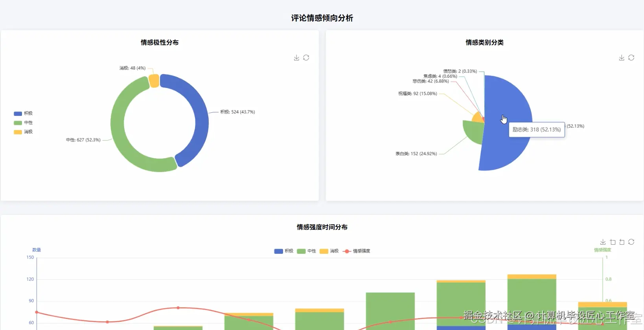Image resolution: width=644 pixels, height=330 pixels.
Task: Click the zoom reset icon on time chart
Action: (622, 242)
